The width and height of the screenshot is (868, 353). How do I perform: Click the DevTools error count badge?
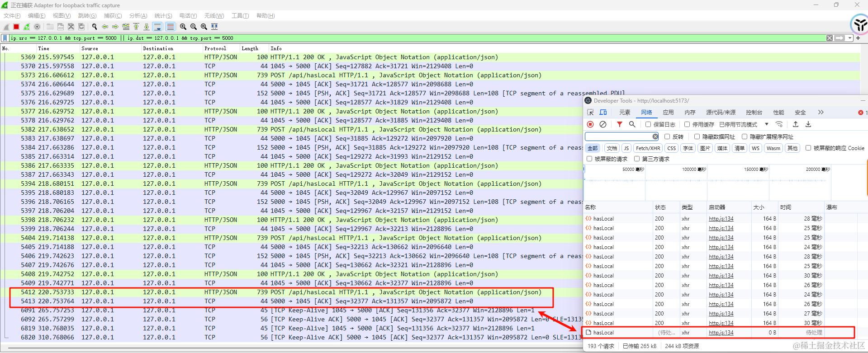tap(863, 113)
